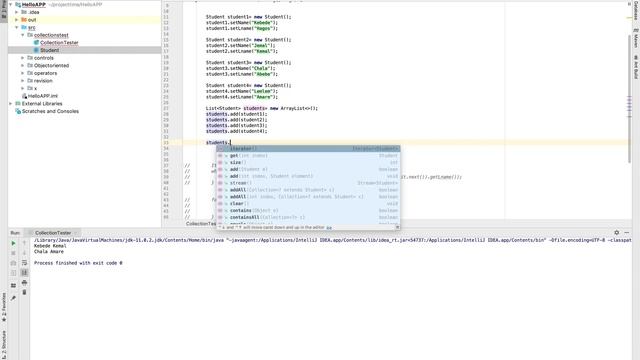The image size is (640, 360).
Task: Toggle scroll-to-end icon in Run console
Action: coord(24,273)
